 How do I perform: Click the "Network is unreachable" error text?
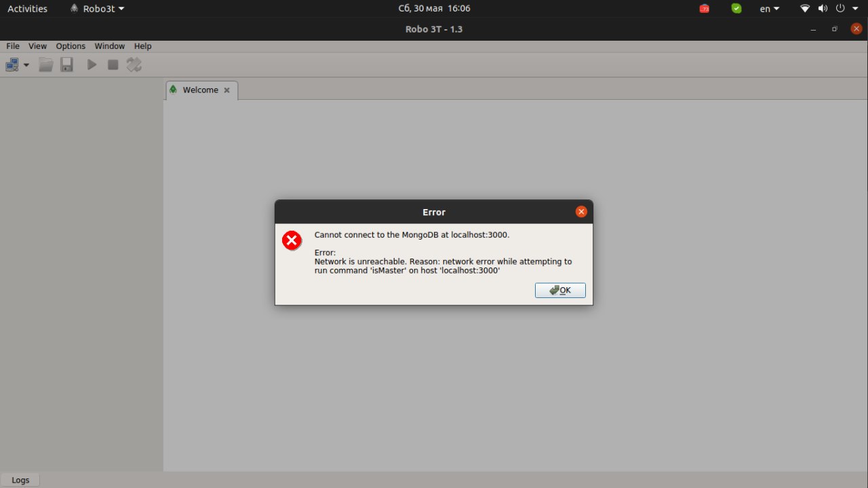click(x=443, y=265)
